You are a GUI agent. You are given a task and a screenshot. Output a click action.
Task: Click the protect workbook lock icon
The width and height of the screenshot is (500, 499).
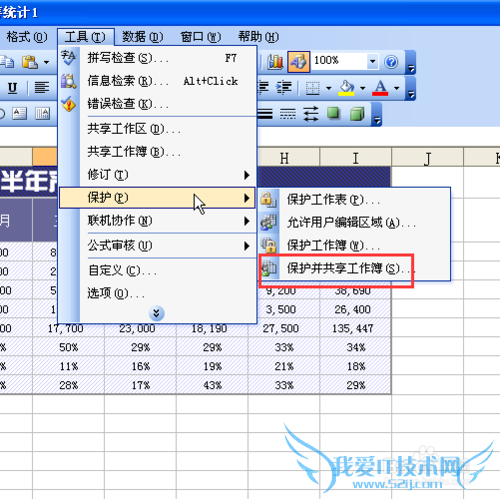click(269, 245)
